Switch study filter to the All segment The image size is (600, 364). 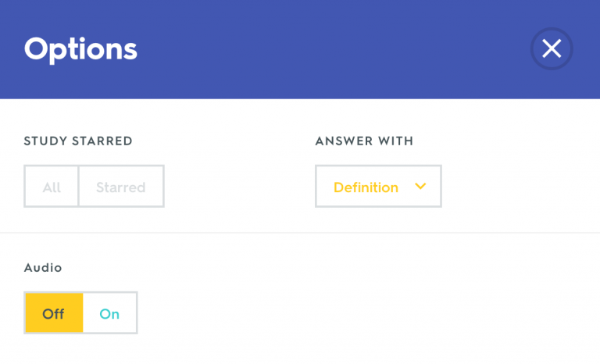pos(52,187)
